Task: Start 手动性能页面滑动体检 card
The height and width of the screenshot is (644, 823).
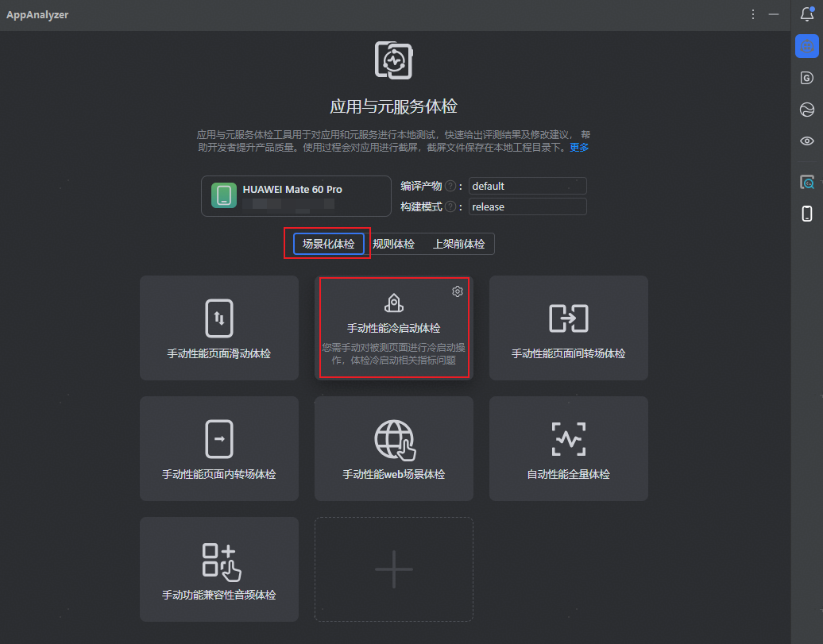Action: 219,328
